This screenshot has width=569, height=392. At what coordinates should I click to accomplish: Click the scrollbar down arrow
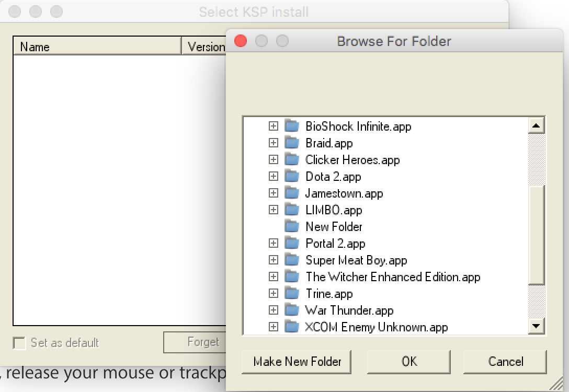pyautogui.click(x=537, y=326)
